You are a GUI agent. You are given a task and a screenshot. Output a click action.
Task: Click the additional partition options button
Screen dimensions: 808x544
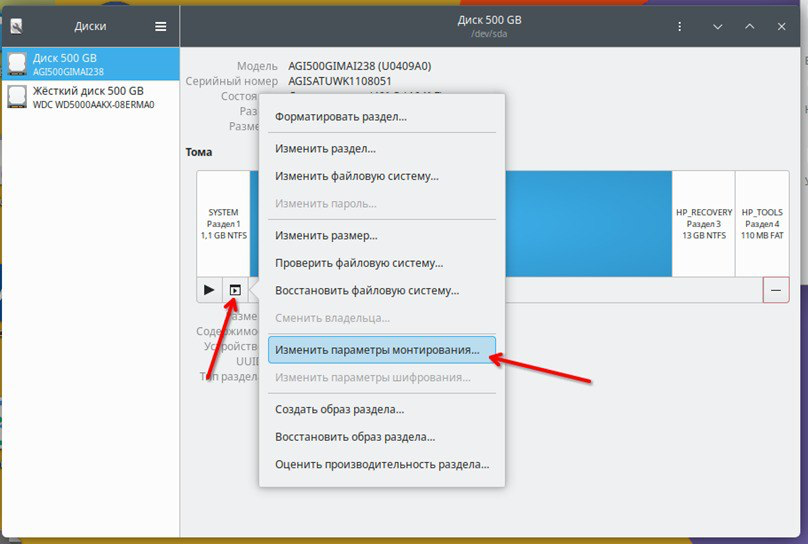tap(235, 290)
